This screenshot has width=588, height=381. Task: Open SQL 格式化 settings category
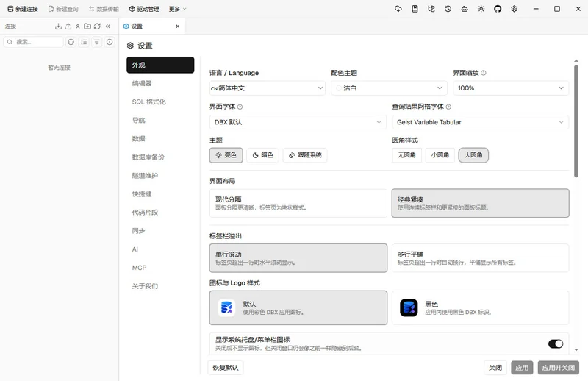pyautogui.click(x=160, y=102)
